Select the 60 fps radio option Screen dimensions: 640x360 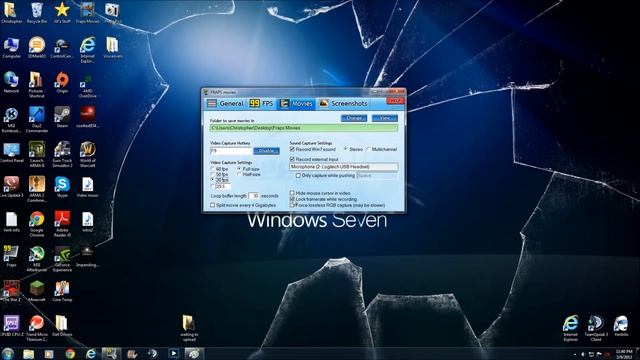tap(213, 169)
